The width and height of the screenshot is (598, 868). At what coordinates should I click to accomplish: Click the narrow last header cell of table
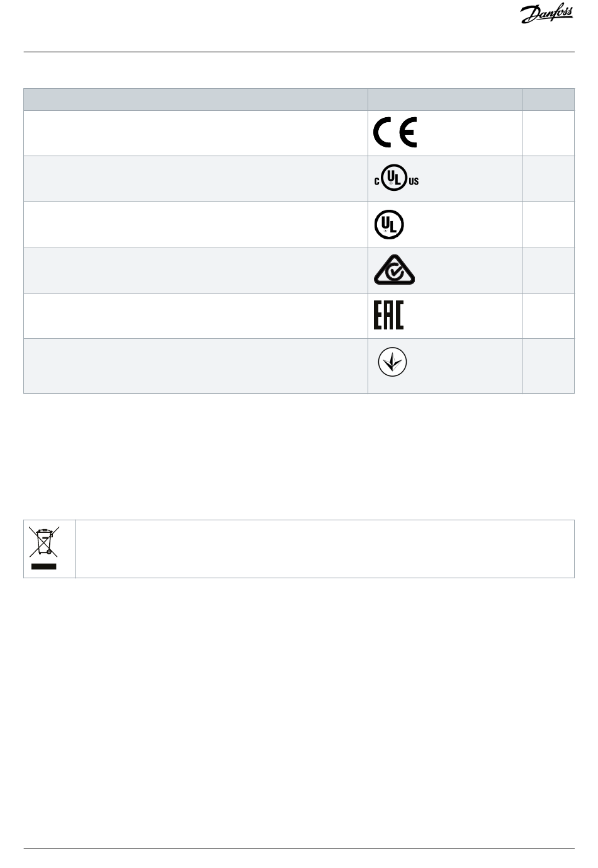pyautogui.click(x=548, y=100)
